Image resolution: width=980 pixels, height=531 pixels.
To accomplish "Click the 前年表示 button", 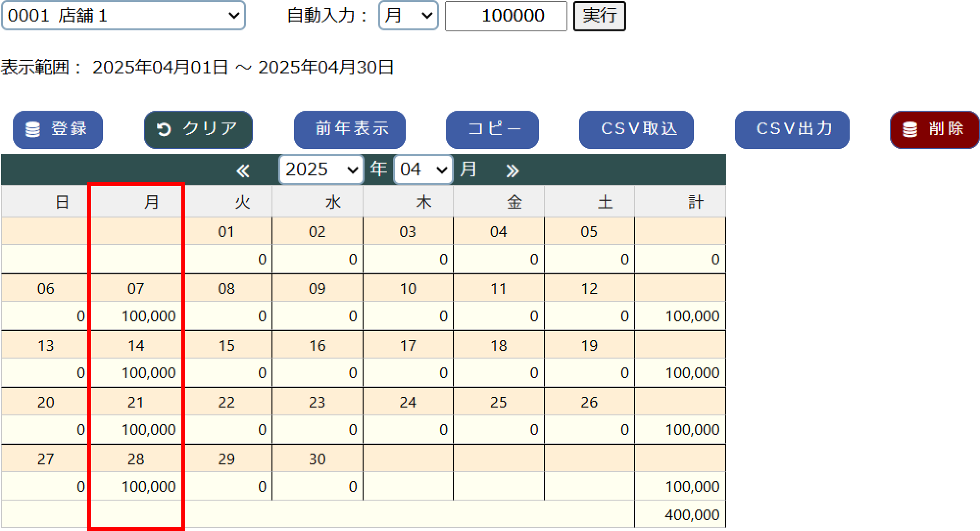I will pyautogui.click(x=349, y=129).
